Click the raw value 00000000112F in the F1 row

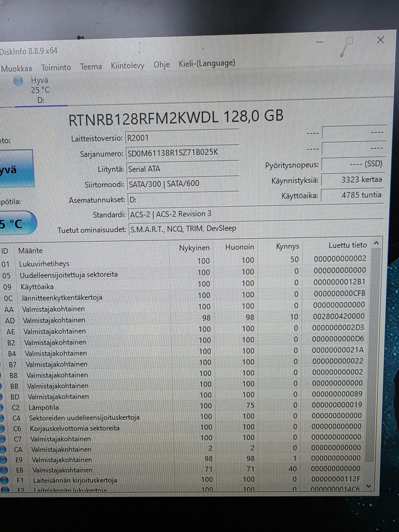336,479
